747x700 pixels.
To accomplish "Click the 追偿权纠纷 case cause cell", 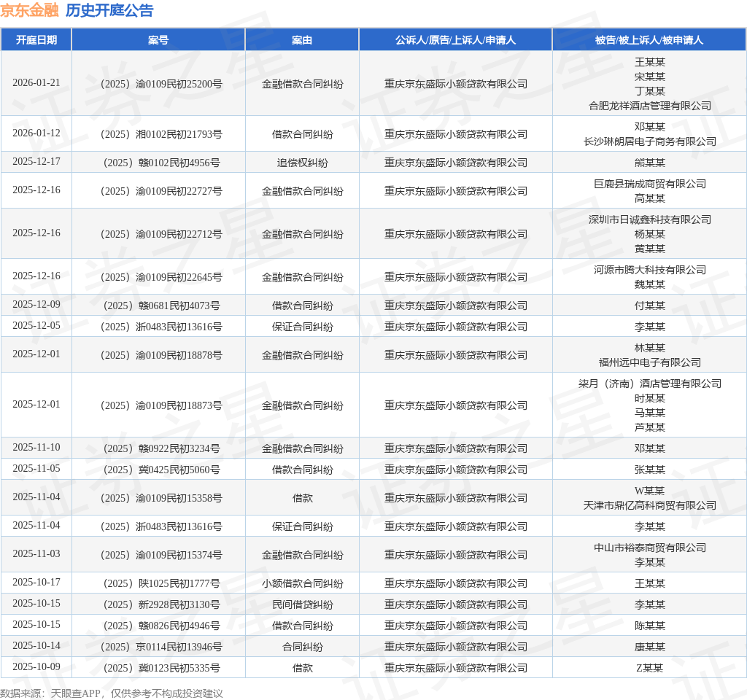I will (x=302, y=163).
